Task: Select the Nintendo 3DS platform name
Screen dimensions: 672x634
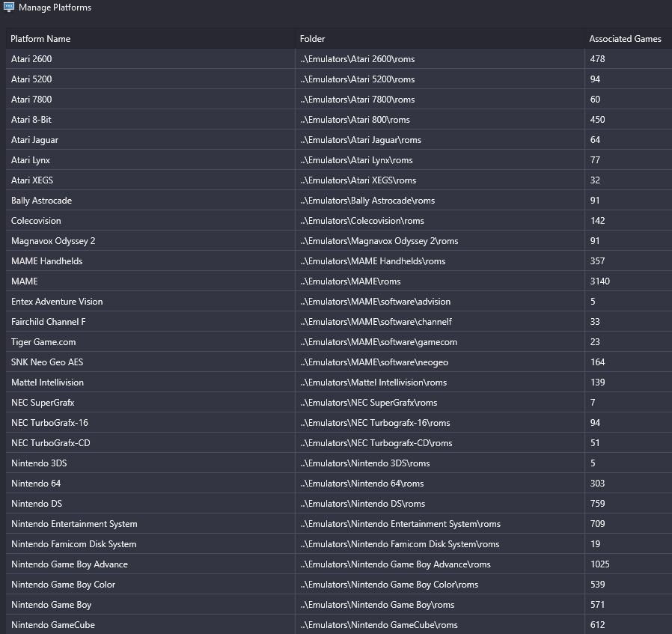Action: tap(39, 463)
